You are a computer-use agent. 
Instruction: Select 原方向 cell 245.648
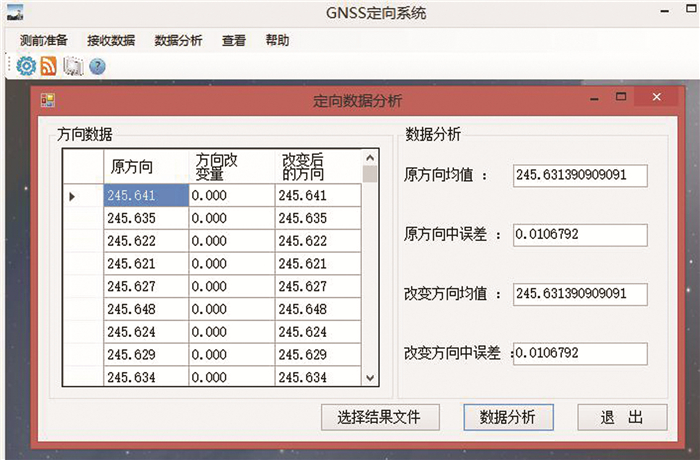146,309
